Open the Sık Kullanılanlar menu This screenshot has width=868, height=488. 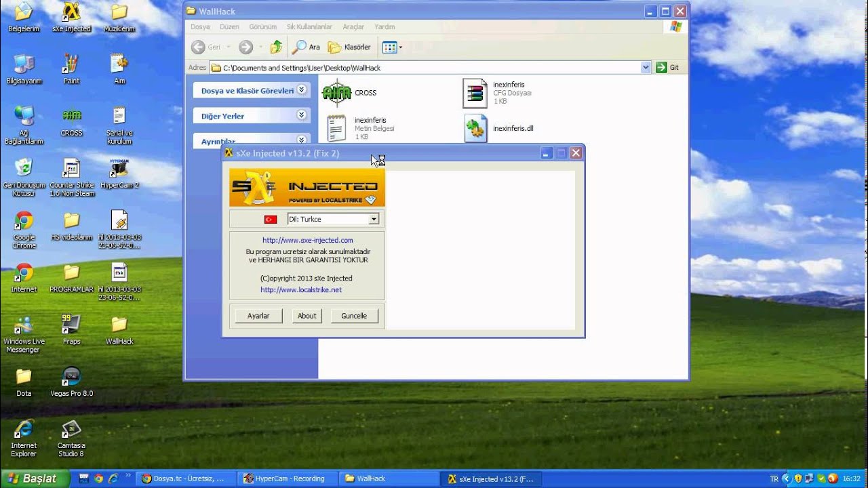pos(309,26)
